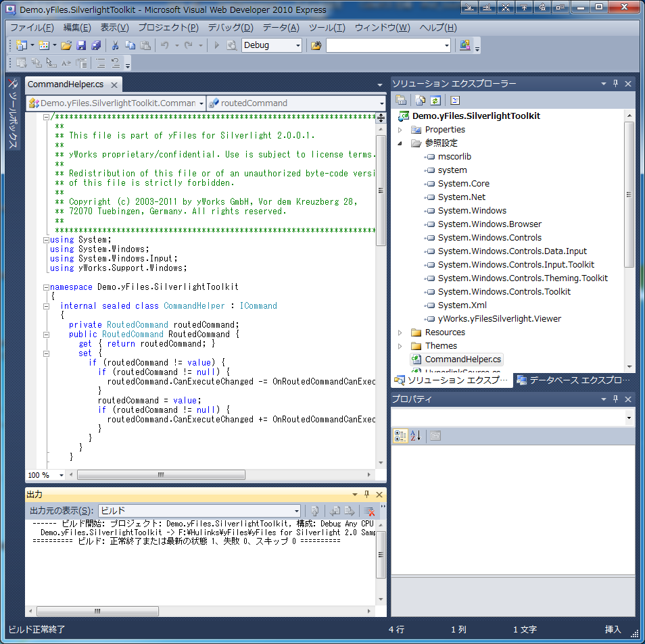Select the Demo.yFiles.SilverlightToolkit project node
This screenshot has width=645, height=644.
(476, 116)
